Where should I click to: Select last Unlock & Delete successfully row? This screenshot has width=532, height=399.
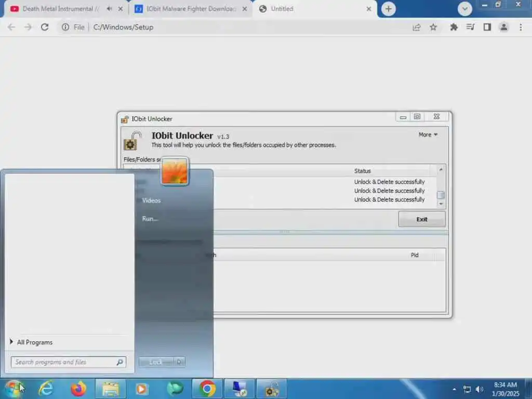coord(389,199)
